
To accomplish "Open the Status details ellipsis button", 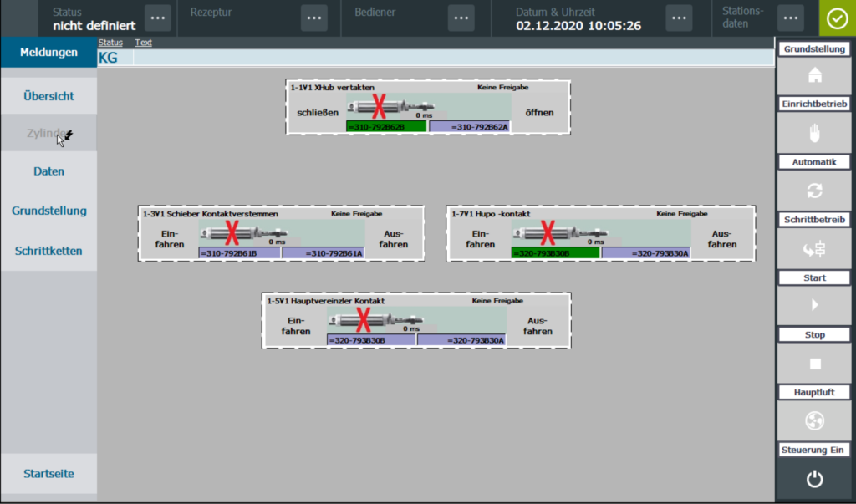I will click(158, 18).
